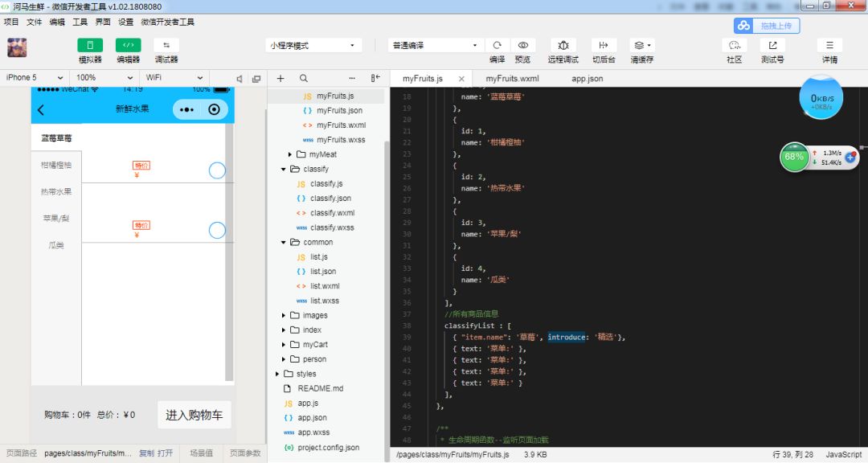
Task: Click the 进入购物车 button
Action: [x=194, y=415]
